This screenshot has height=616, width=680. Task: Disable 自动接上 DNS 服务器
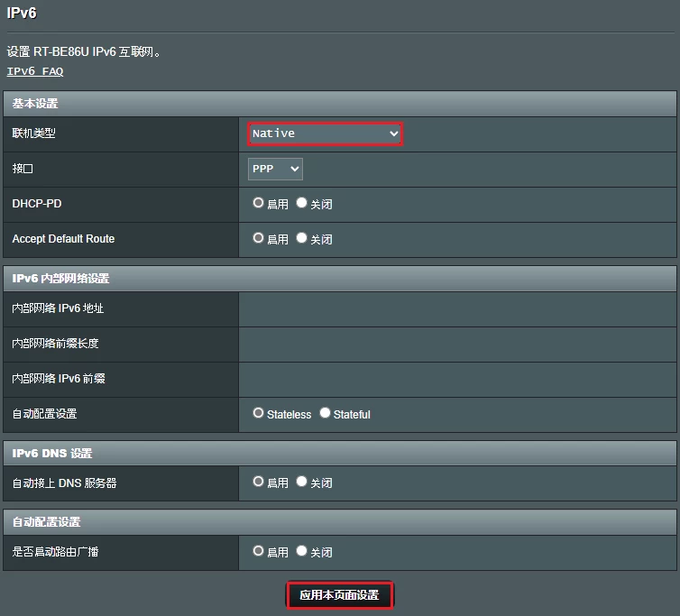tap(302, 483)
